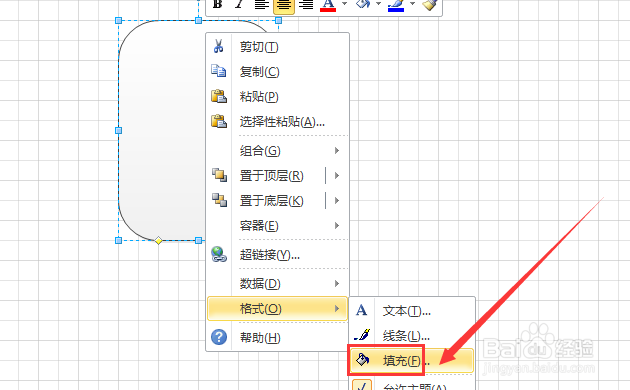Toggle bold in the mini toolbar
Screen dimensions: 630x390
(217, 4)
